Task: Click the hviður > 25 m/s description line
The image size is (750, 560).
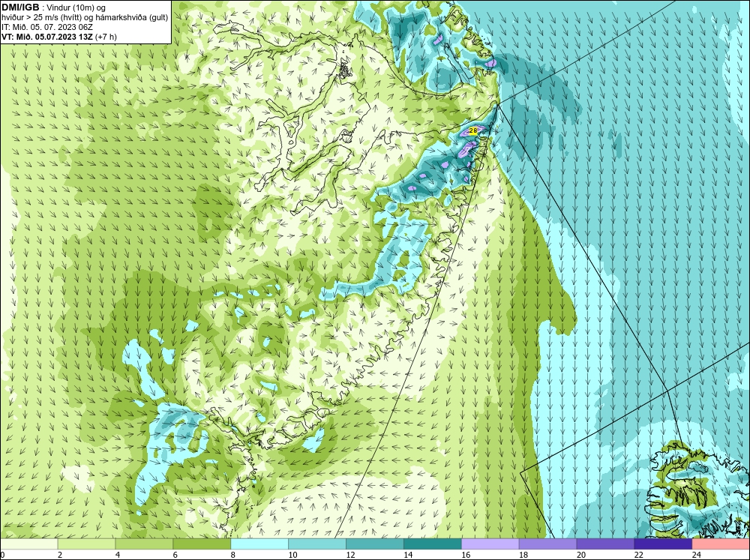Action: click(85, 18)
